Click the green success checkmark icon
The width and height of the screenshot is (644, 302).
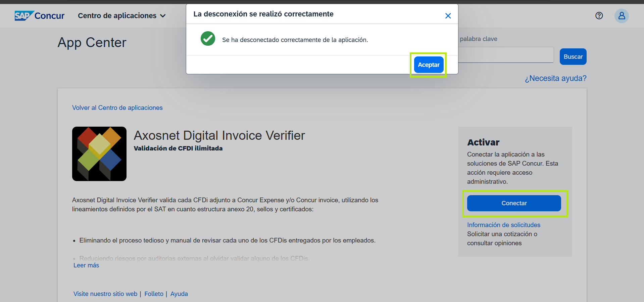208,39
